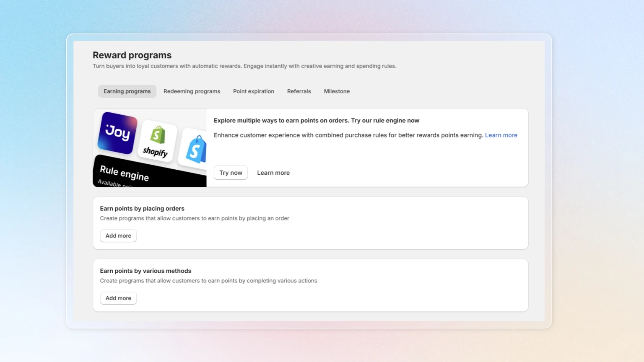Screen dimensions: 644x362
Task: Switch to the Redeeming programs tab
Action: click(192, 91)
